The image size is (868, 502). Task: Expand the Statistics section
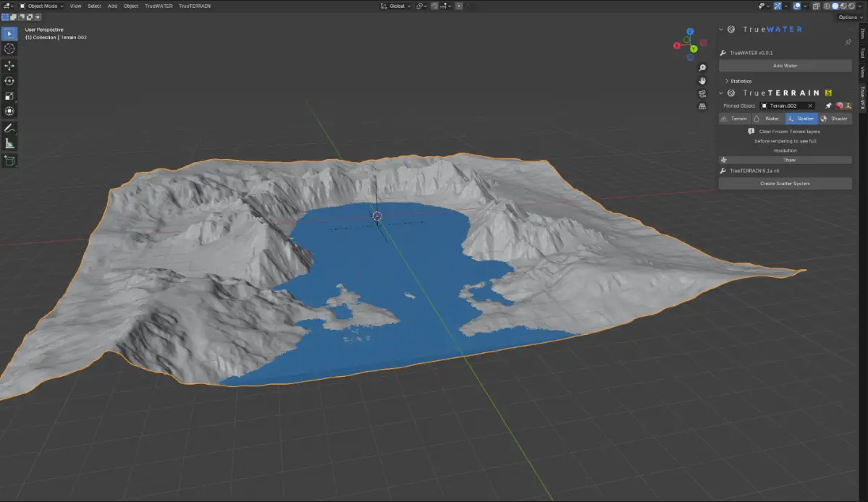[738, 81]
